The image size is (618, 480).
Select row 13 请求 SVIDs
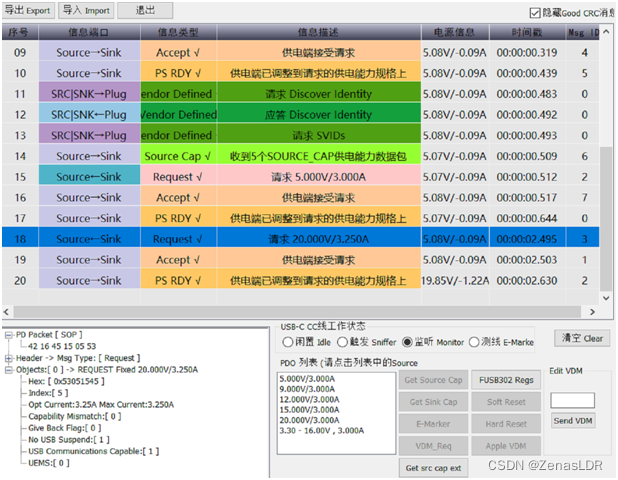click(300, 135)
